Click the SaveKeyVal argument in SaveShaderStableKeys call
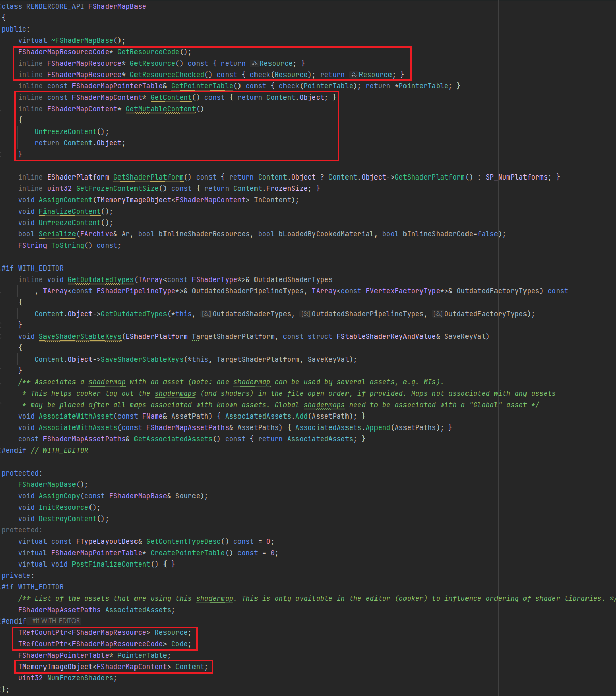Image resolution: width=616 pixels, height=696 pixels. coord(328,359)
